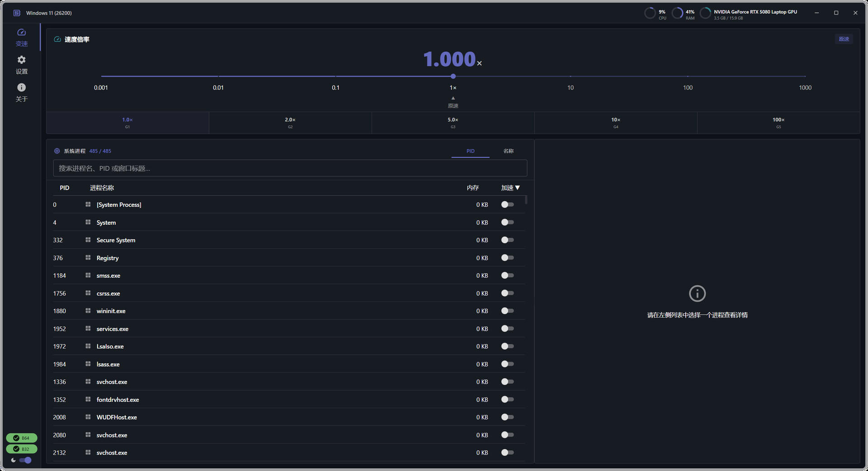The width and height of the screenshot is (868, 471).
Task: Click the speed multiplier slider handle
Action: [453, 76]
